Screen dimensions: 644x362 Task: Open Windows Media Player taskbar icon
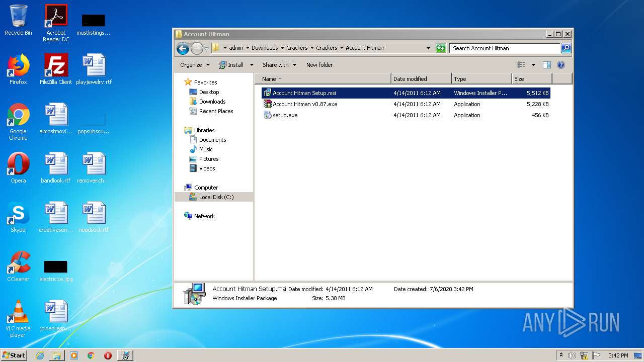point(74,355)
